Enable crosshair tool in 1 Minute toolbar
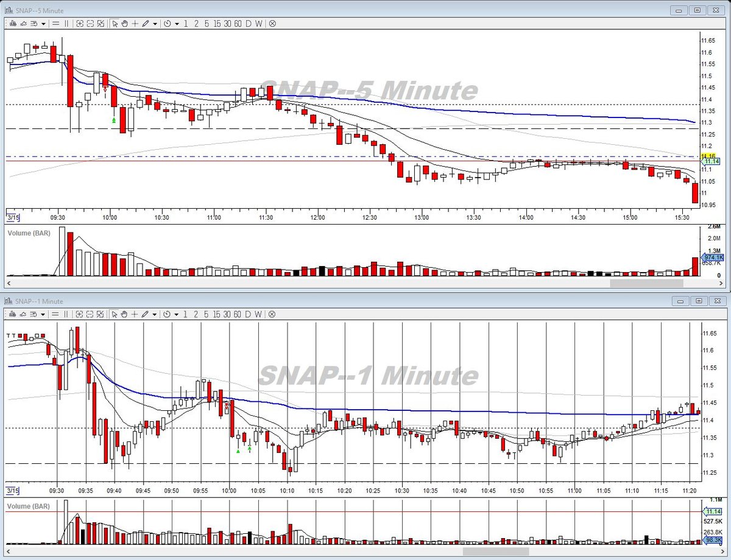 pyautogui.click(x=135, y=314)
